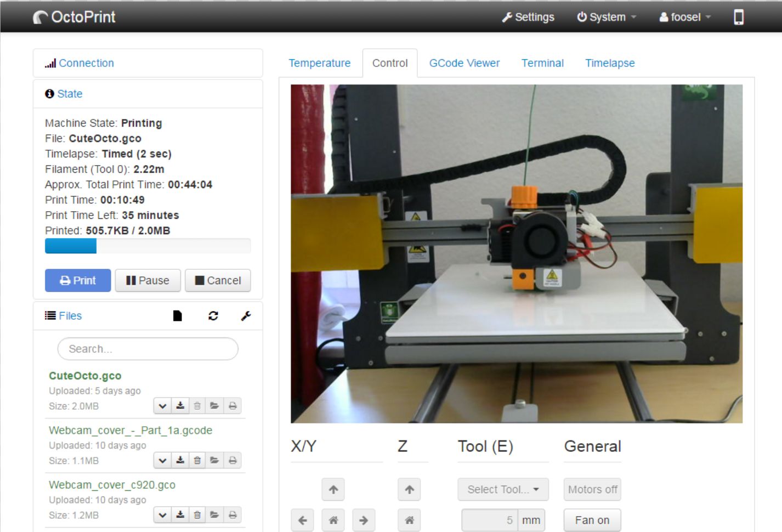Click the SD card file icon in Files header
Screen dimensions: 782x532
pos(177,316)
